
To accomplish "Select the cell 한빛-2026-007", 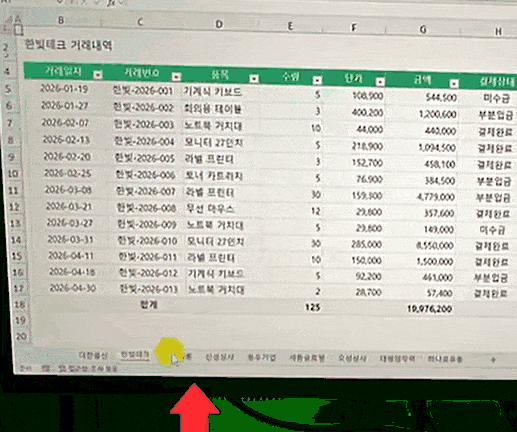I will click(x=146, y=191).
